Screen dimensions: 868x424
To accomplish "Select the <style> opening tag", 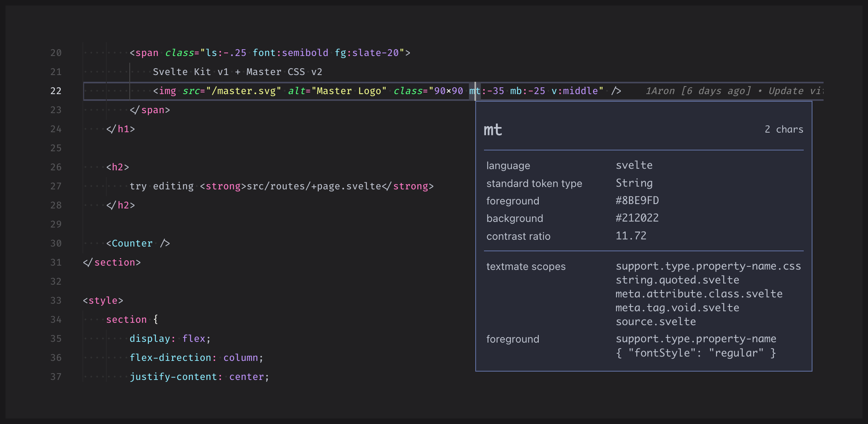I will 103,300.
